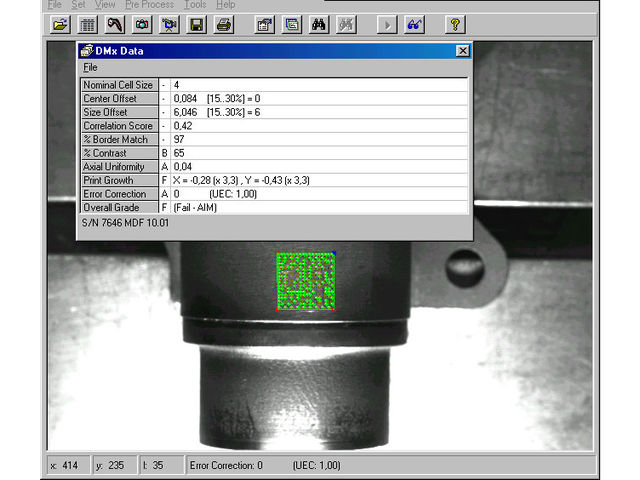Image resolution: width=640 pixels, height=480 pixels.
Task: Click the open folder toolbar icon
Action: [x=59, y=24]
